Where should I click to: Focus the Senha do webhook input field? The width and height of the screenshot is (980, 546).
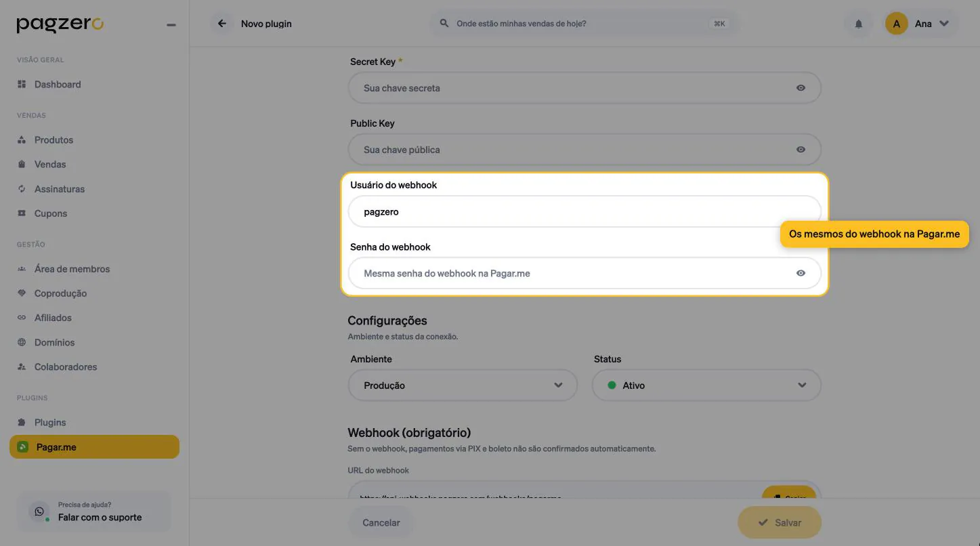584,274
